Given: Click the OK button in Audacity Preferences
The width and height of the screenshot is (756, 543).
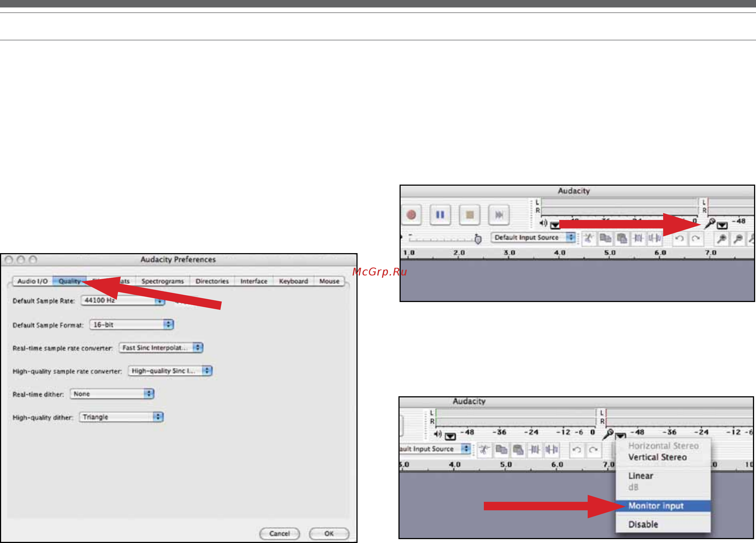Looking at the screenshot, I should pos(329,533).
